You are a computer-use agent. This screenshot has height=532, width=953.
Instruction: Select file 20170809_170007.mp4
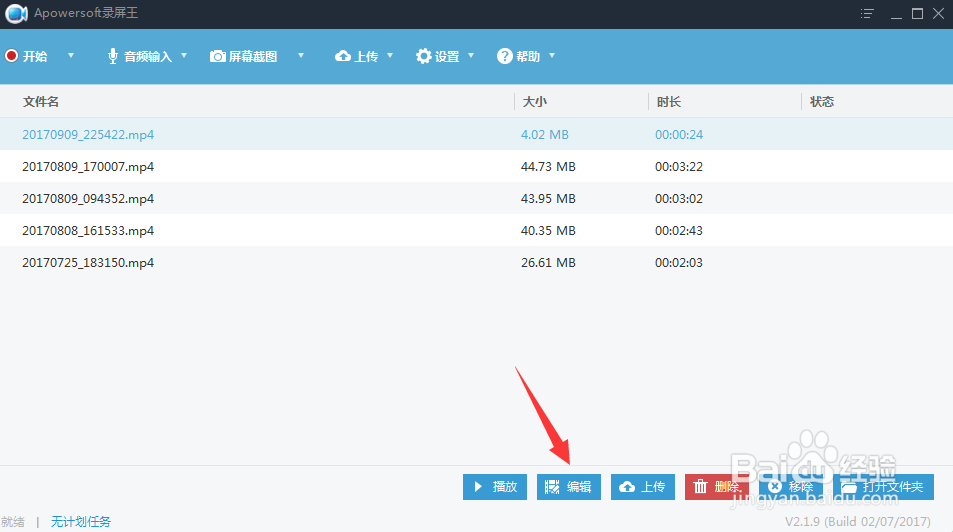[x=88, y=167]
